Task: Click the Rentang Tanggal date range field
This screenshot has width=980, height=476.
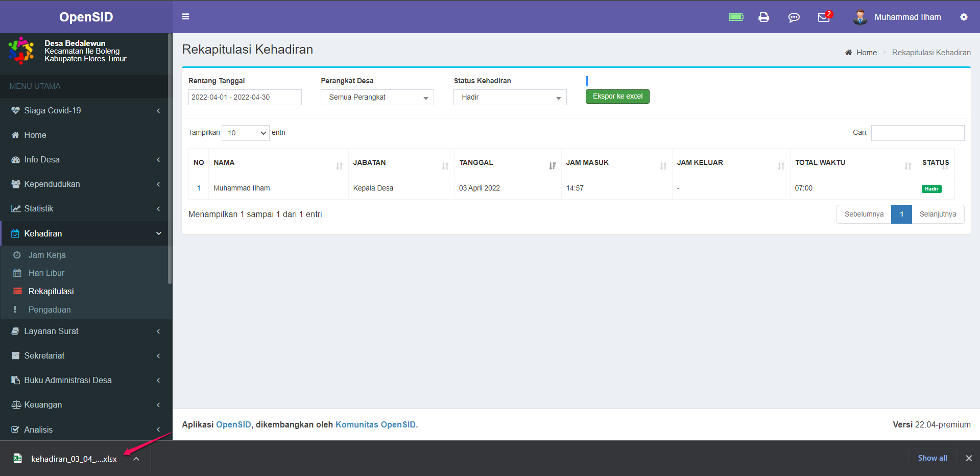Action: click(x=245, y=97)
